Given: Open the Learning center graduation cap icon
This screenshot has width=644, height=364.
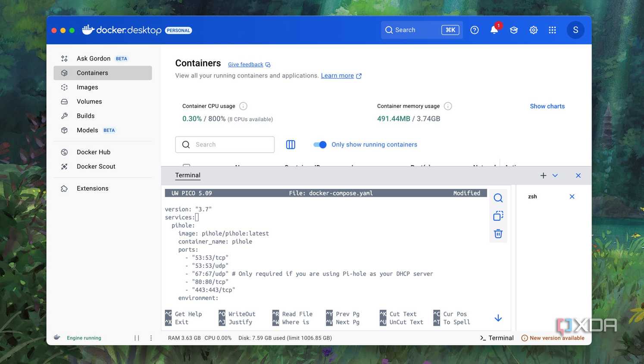Looking at the screenshot, I should tap(513, 30).
